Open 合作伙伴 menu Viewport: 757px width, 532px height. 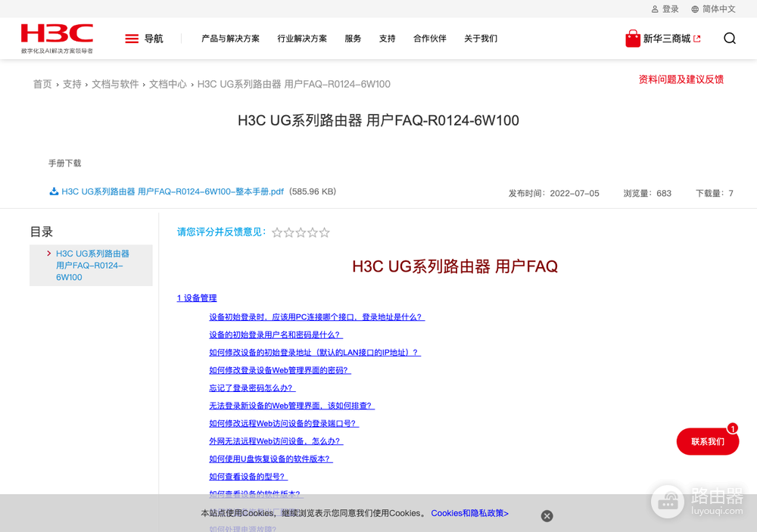pos(430,39)
